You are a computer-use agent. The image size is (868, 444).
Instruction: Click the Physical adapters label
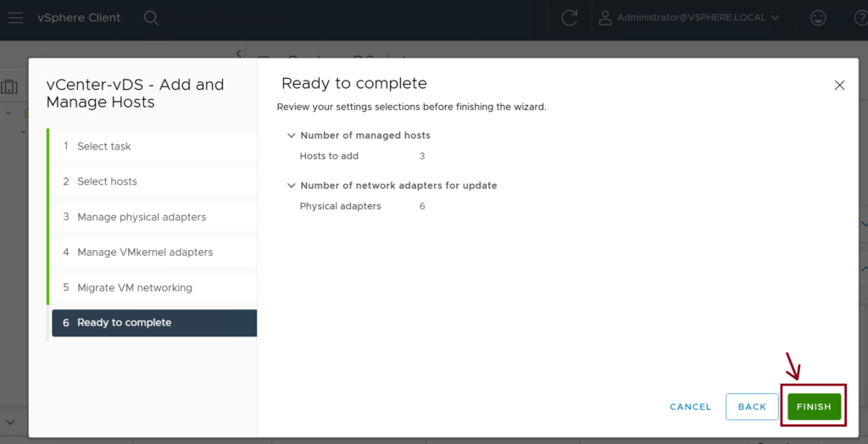click(x=341, y=206)
